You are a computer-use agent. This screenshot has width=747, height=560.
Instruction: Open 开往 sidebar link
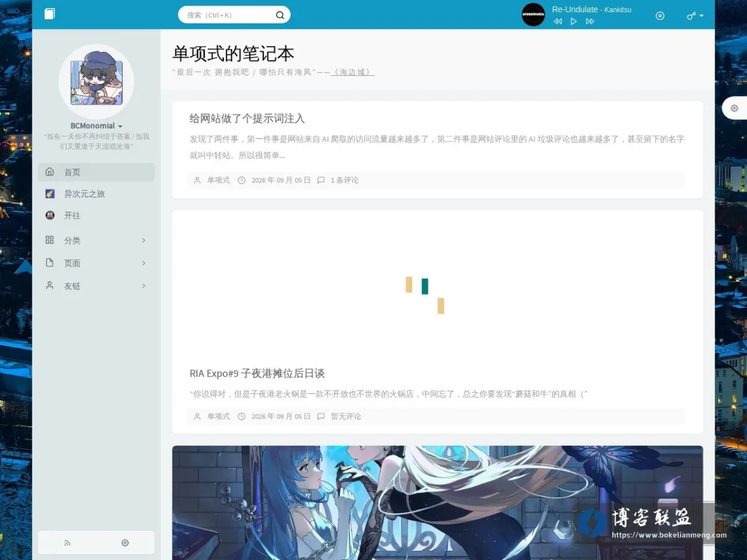[96, 215]
